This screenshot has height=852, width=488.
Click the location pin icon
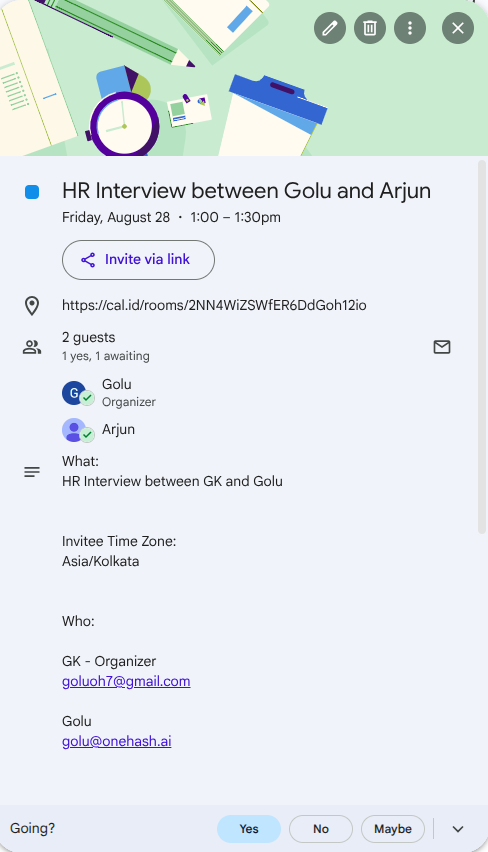pyautogui.click(x=32, y=305)
